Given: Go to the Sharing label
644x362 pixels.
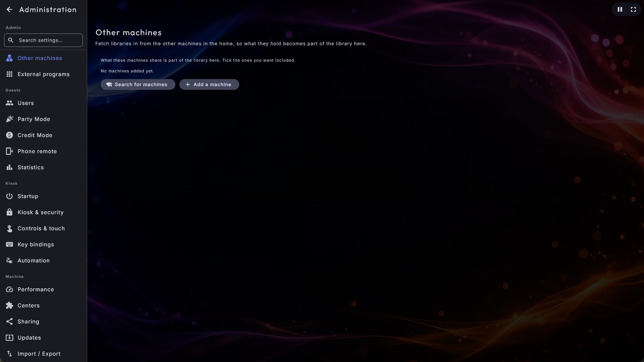Looking at the screenshot, I should tap(29, 322).
